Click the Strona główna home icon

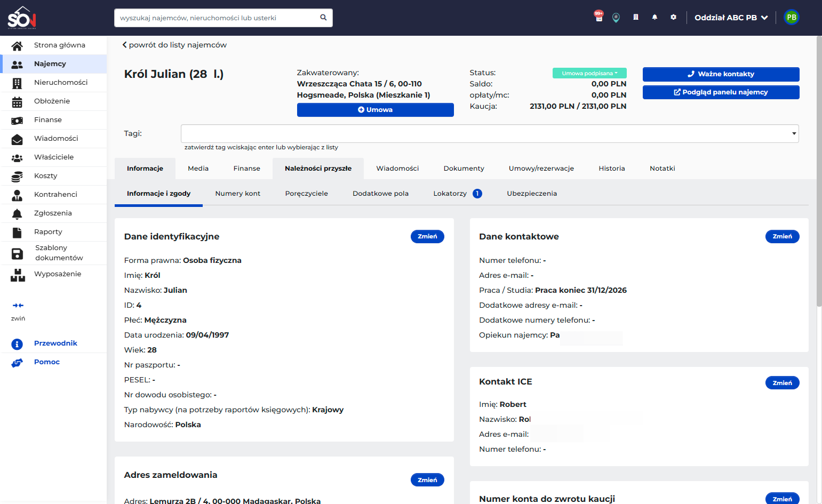pos(17,45)
